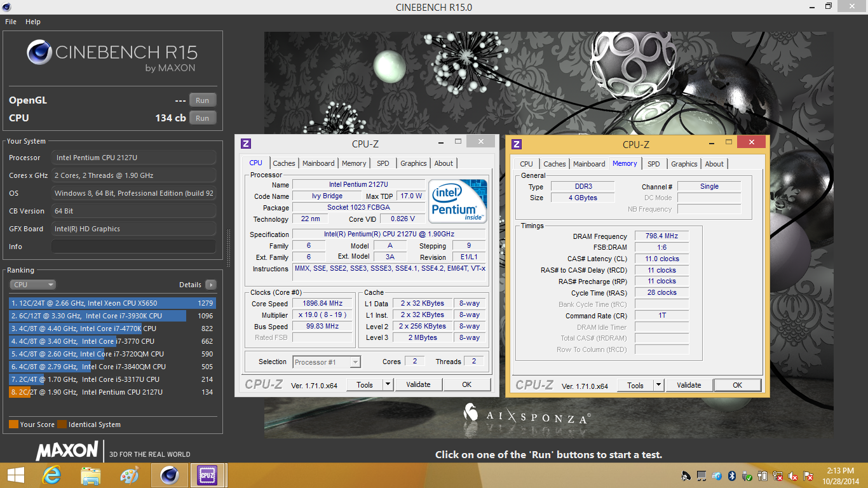Open the network status tray icon
This screenshot has width=868, height=488.
coord(778,475)
